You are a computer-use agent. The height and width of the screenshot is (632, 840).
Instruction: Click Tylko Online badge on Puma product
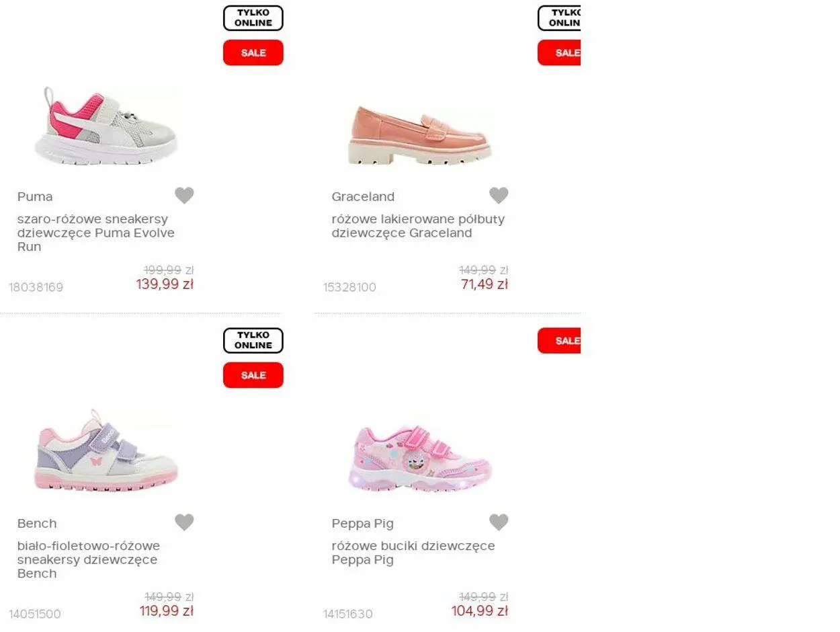click(x=253, y=18)
